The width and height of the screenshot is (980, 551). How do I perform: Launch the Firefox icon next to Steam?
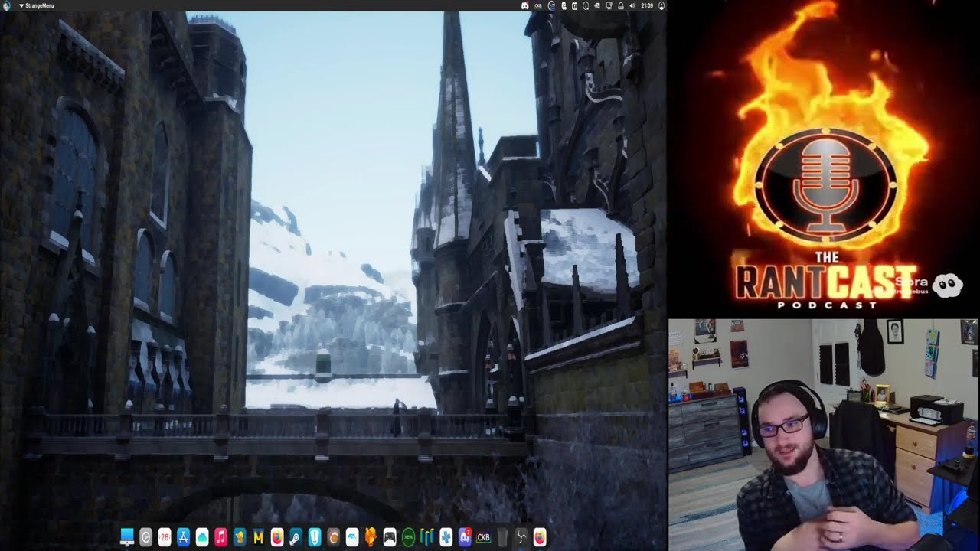point(277,537)
